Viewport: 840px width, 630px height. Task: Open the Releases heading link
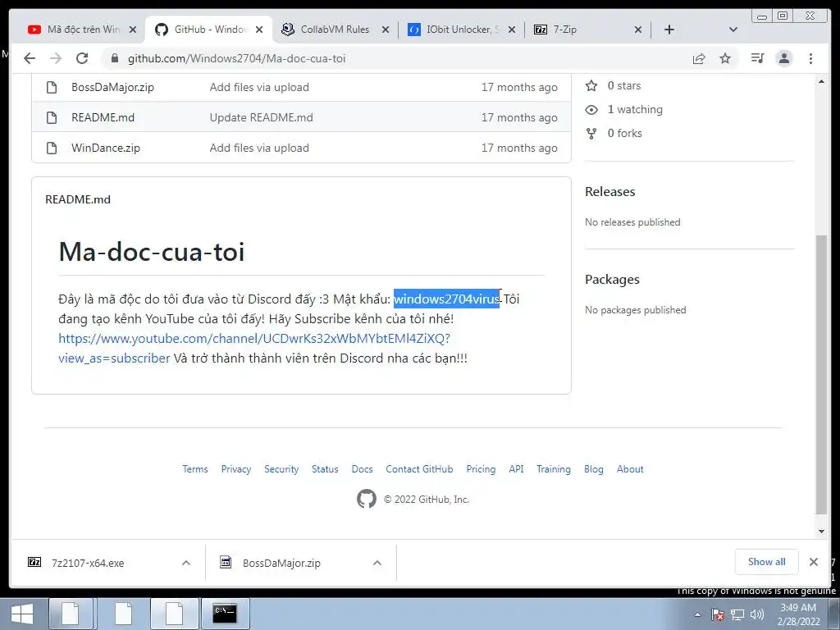tap(610, 191)
